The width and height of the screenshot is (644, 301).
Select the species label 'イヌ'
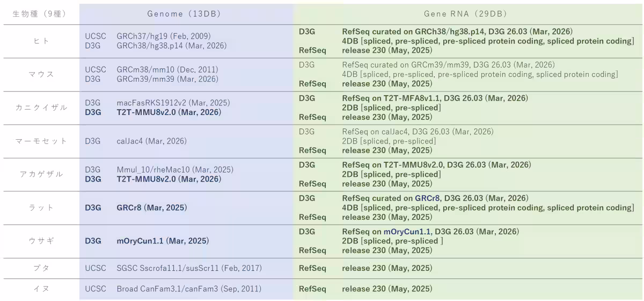coord(41,289)
